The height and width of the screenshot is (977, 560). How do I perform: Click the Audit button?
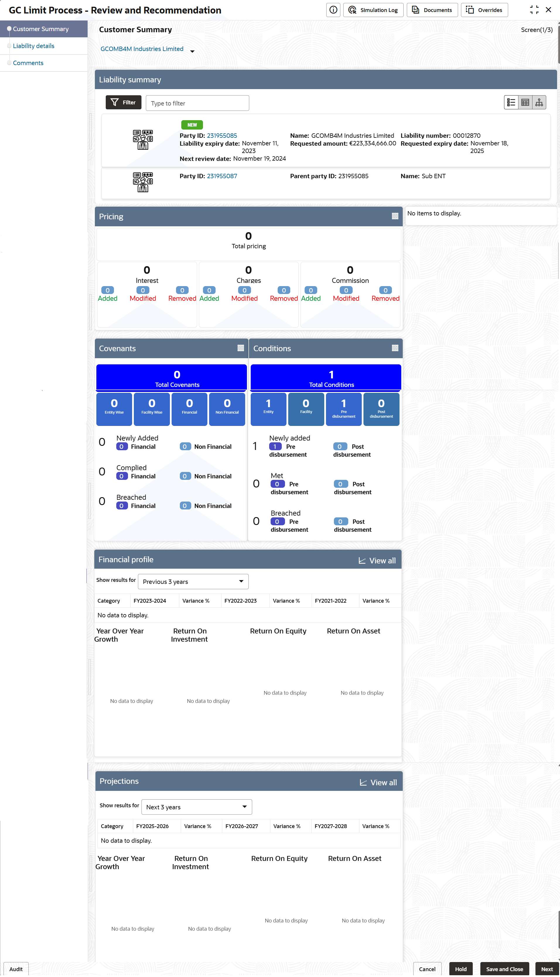point(16,968)
